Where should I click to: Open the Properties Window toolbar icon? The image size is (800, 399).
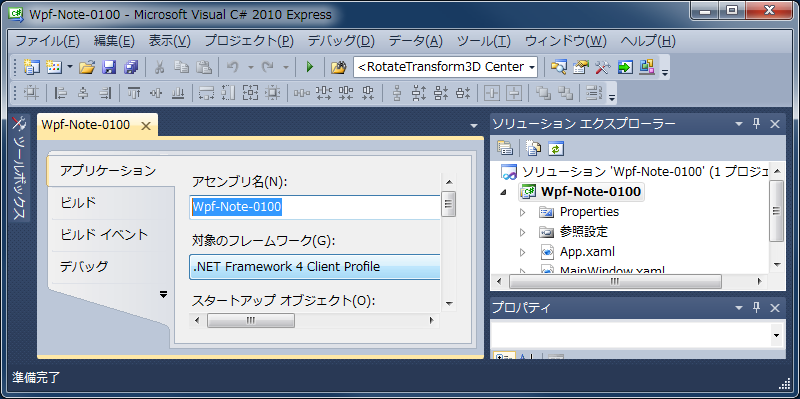click(x=581, y=67)
